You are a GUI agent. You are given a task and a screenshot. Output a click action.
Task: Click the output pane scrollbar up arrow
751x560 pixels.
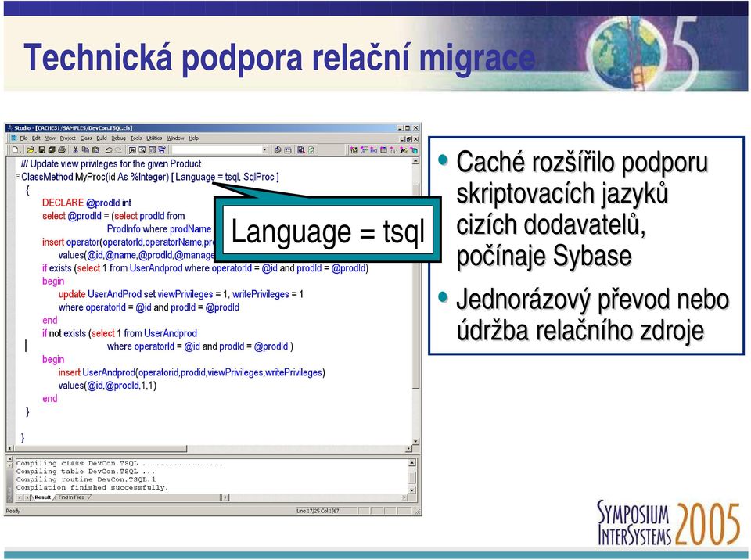point(412,462)
